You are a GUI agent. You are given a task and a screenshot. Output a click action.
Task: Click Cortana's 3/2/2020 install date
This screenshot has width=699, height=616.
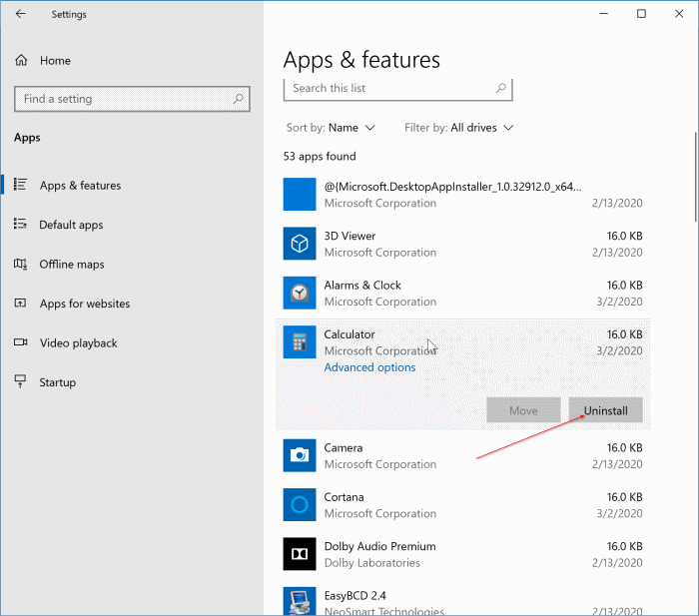pyautogui.click(x=620, y=513)
